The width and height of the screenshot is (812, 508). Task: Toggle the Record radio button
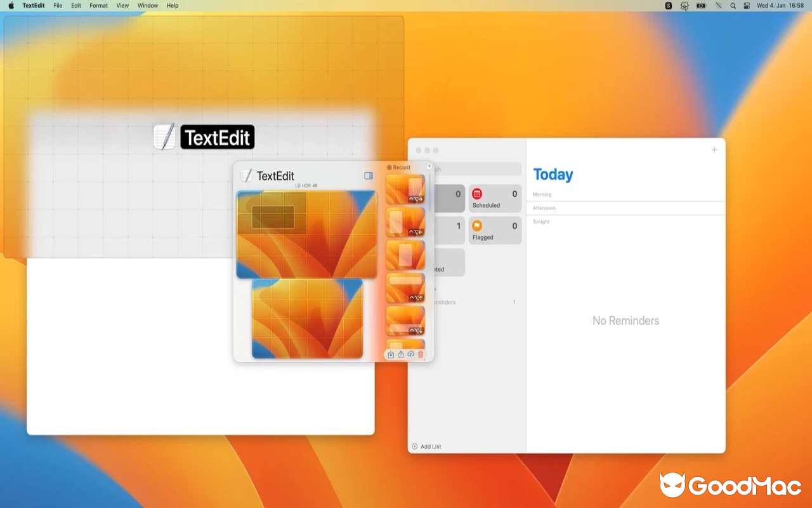390,168
